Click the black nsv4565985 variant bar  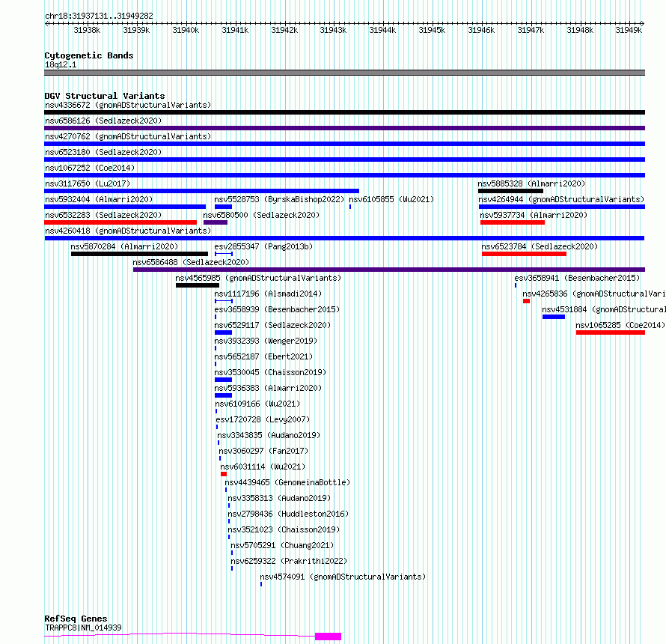pos(198,285)
